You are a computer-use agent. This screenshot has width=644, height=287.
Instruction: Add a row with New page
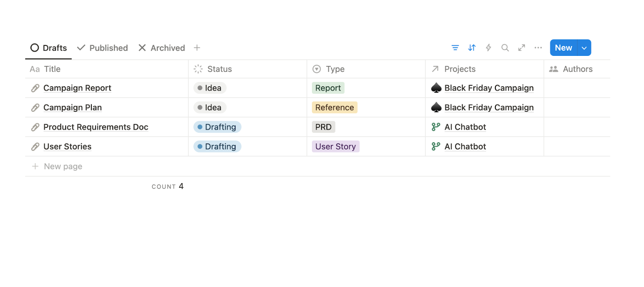point(63,166)
